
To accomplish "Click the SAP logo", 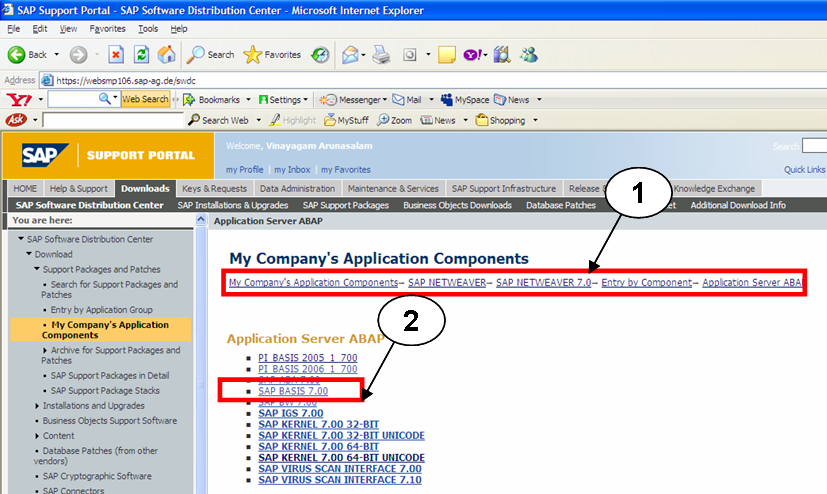I will pyautogui.click(x=45, y=155).
